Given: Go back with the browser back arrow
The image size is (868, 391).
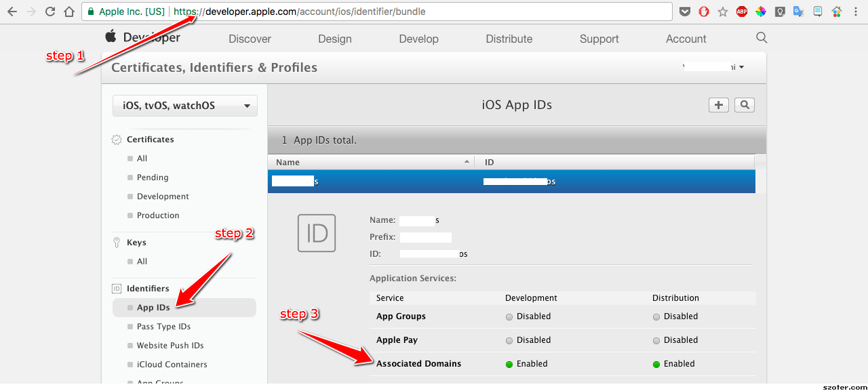Looking at the screenshot, I should [12, 12].
